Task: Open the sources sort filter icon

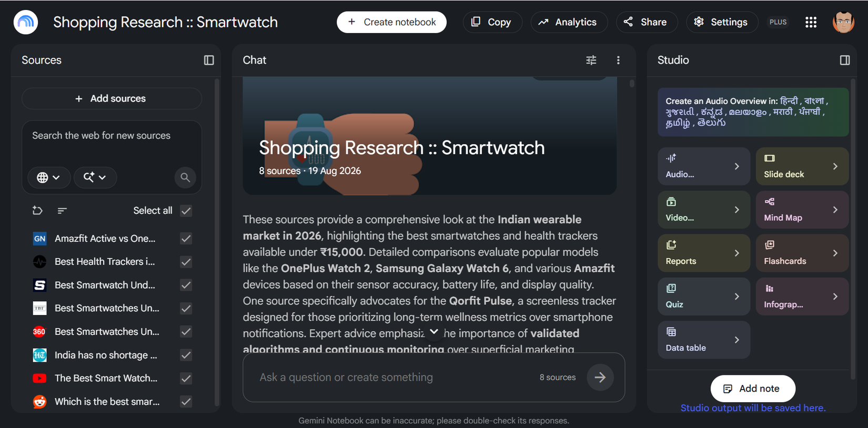Action: click(62, 210)
